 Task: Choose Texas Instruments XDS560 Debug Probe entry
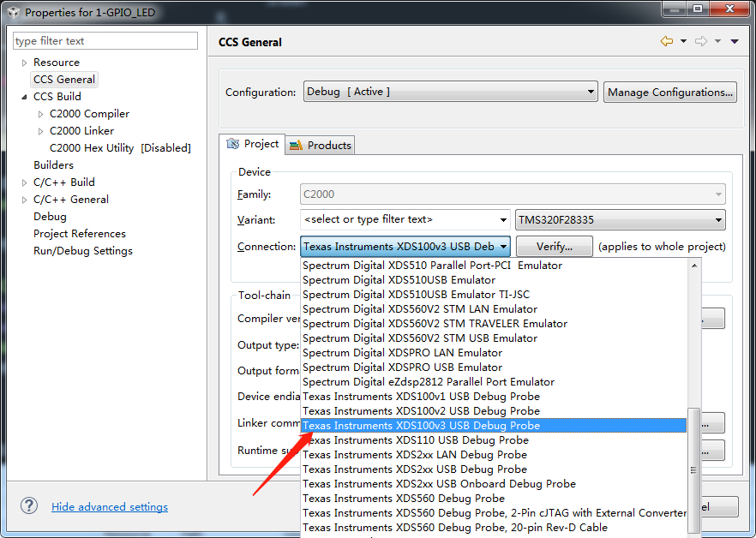[x=494, y=499]
